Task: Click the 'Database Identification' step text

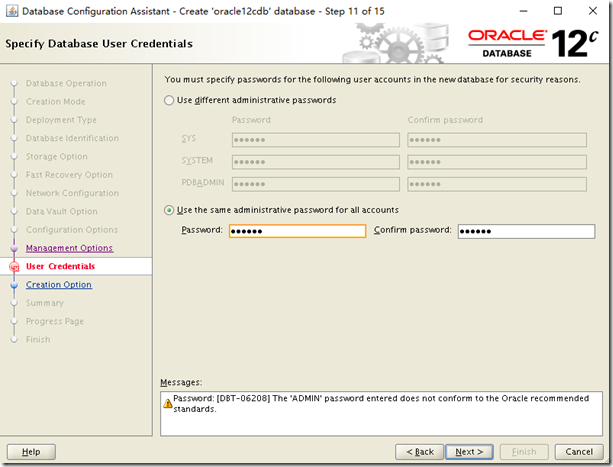Action: point(72,138)
